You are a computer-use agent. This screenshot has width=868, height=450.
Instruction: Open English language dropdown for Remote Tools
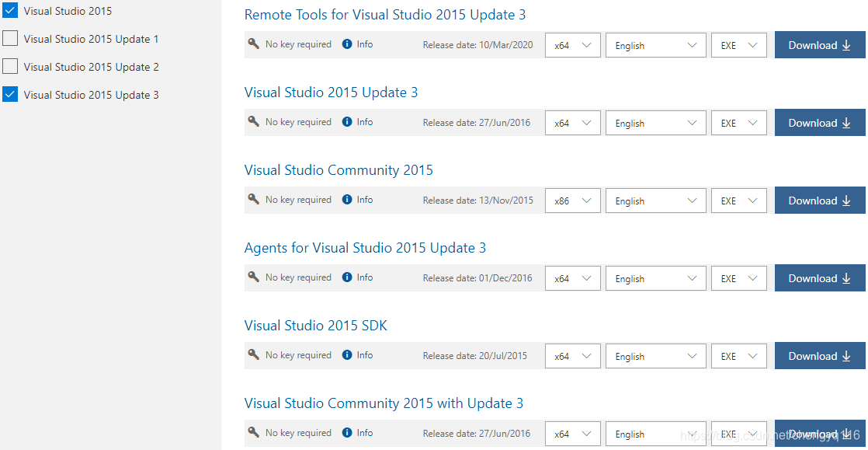656,45
